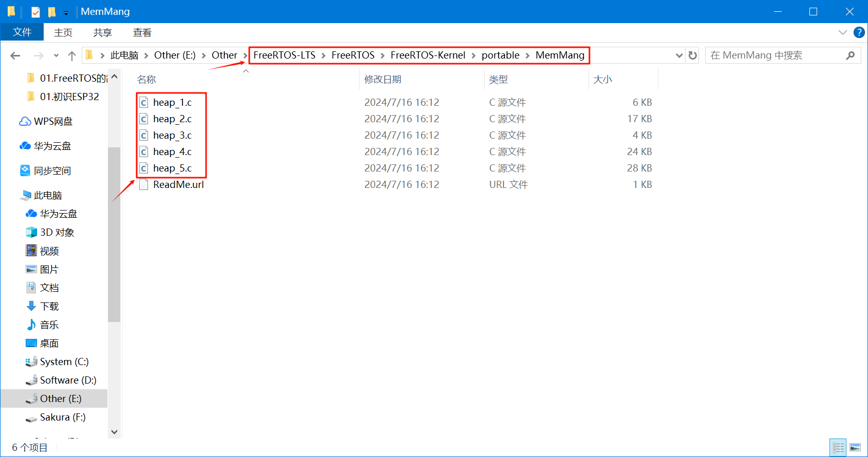
Task: Switch to the details view layout icon
Action: pyautogui.click(x=838, y=447)
